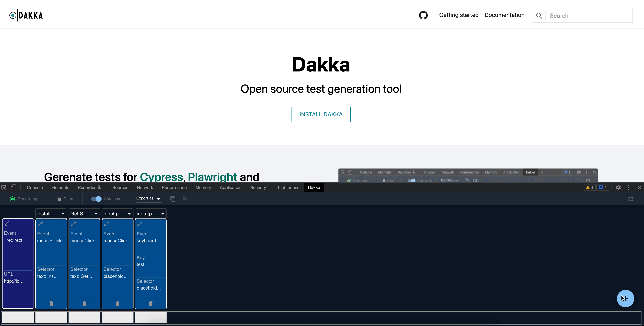
Task: Activate the inspect element picker icon
Action: 4,187
